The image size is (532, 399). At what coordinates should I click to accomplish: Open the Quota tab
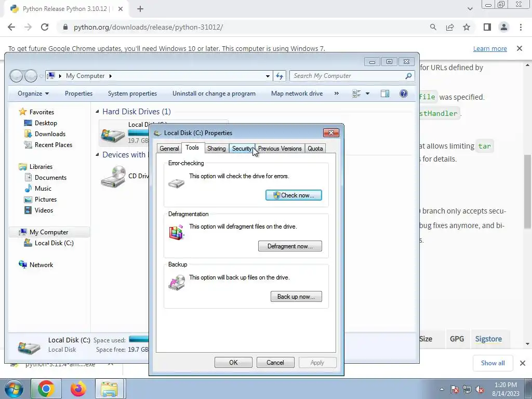[x=315, y=149]
